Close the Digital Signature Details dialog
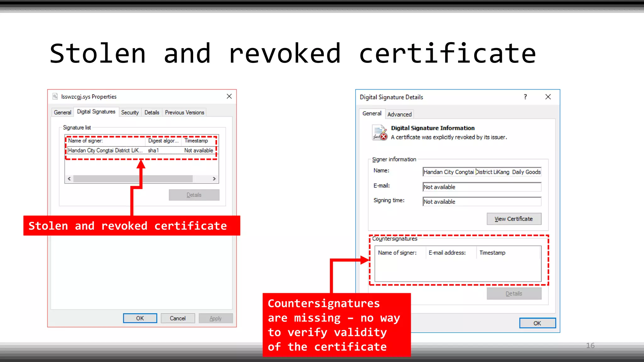The image size is (644, 362). (x=548, y=97)
